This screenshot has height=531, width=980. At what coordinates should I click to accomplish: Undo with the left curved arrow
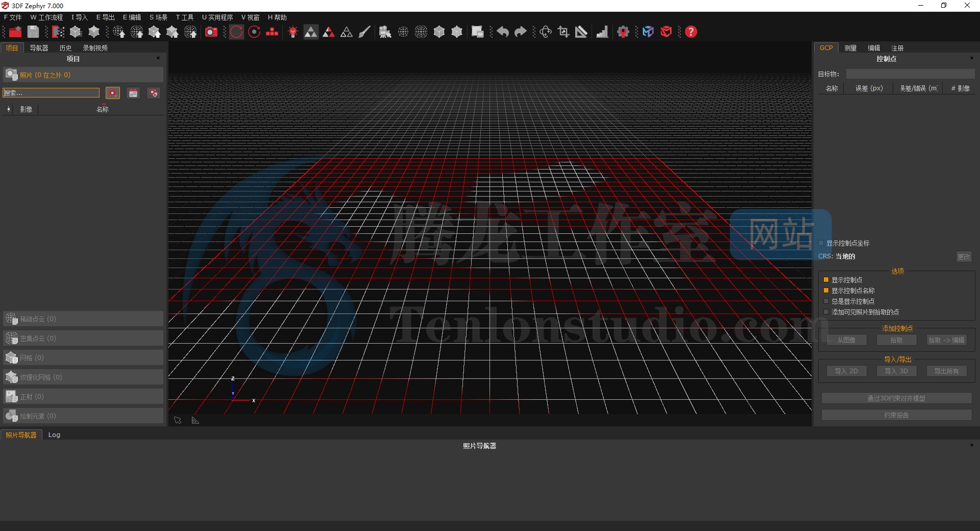coord(502,32)
